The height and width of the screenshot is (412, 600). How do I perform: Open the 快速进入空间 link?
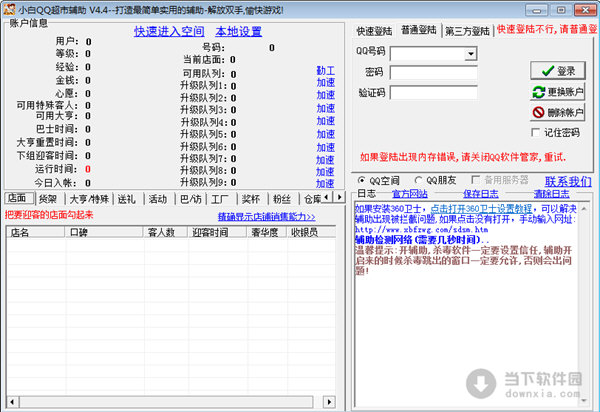pos(169,31)
